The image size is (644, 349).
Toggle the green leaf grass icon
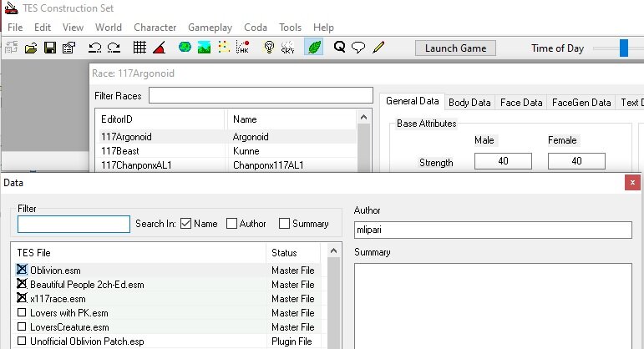point(314,48)
